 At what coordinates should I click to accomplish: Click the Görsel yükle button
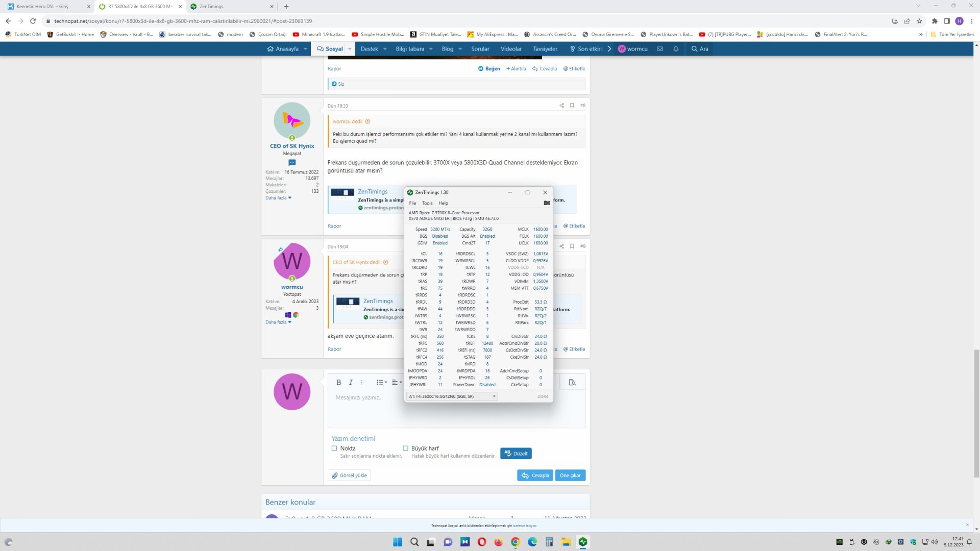pyautogui.click(x=350, y=475)
